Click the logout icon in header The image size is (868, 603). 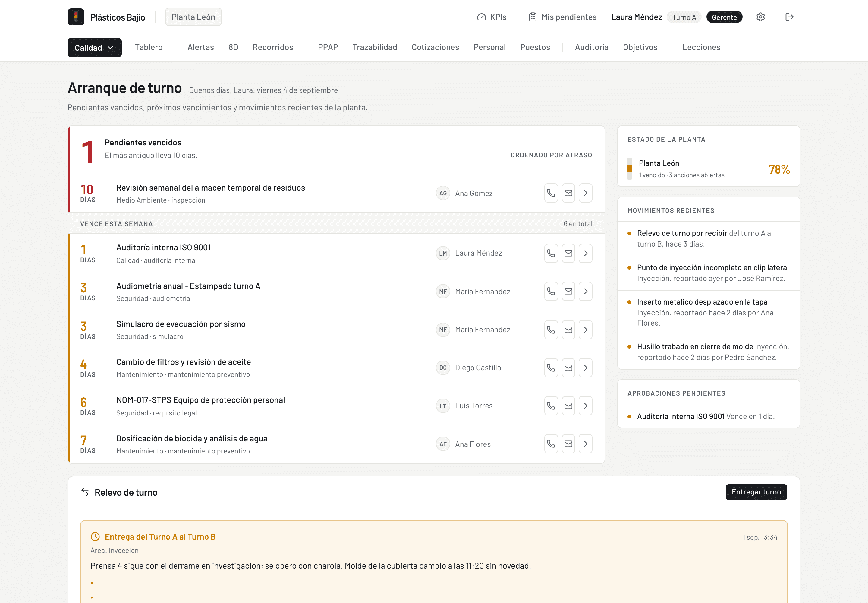[789, 17]
